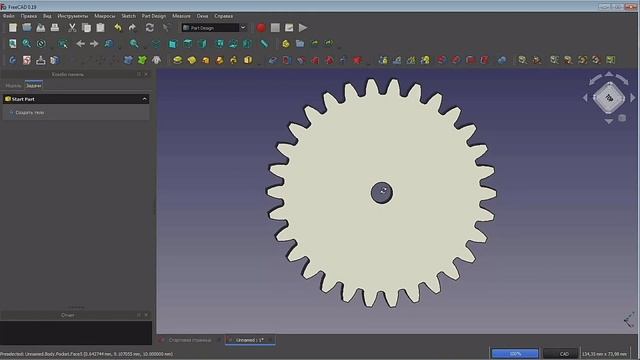Switch to the Стартовая страница tab

pos(190,340)
